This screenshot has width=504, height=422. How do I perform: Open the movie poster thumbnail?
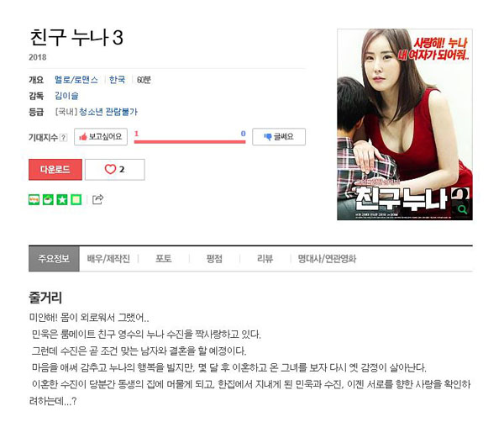(x=405, y=124)
